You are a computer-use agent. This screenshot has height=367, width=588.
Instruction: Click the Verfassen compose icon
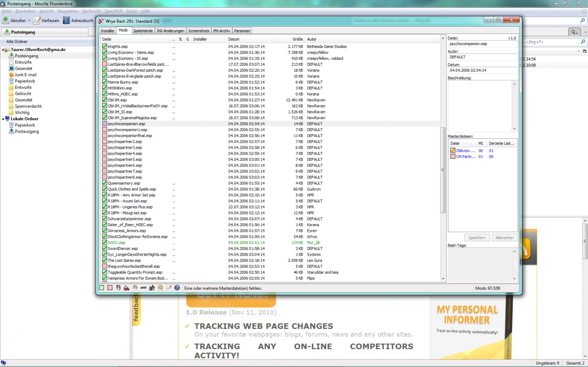(x=37, y=21)
